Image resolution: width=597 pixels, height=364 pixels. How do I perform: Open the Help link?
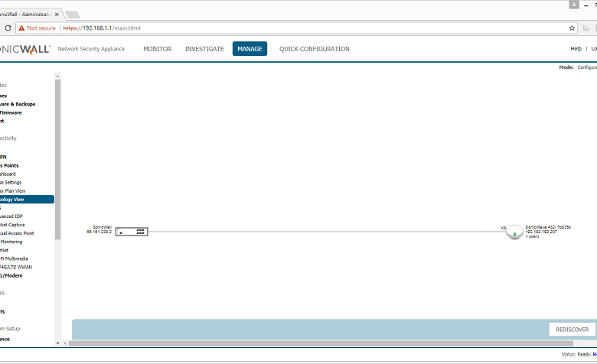[576, 48]
